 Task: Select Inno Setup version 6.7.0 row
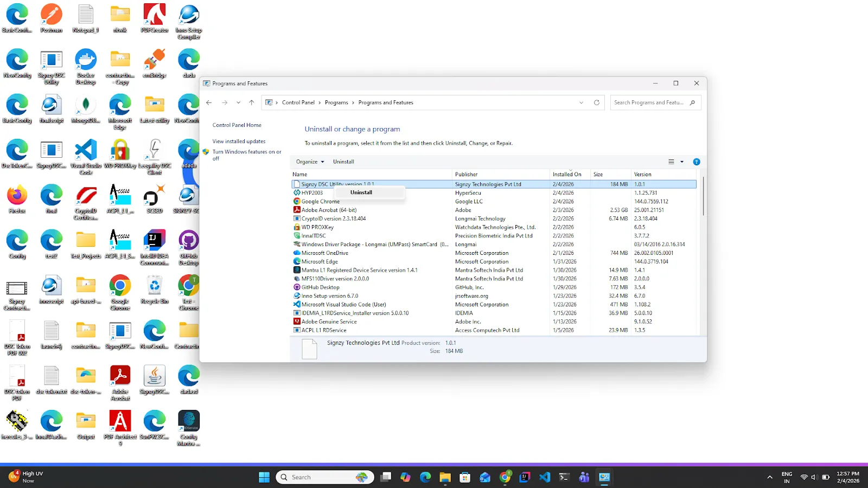click(494, 296)
